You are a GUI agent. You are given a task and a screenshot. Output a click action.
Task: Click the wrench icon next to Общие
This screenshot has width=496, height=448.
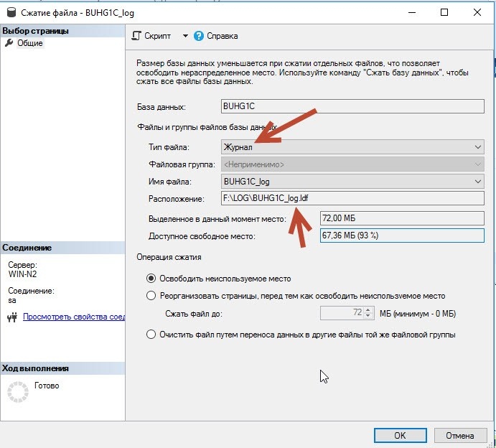click(9, 42)
